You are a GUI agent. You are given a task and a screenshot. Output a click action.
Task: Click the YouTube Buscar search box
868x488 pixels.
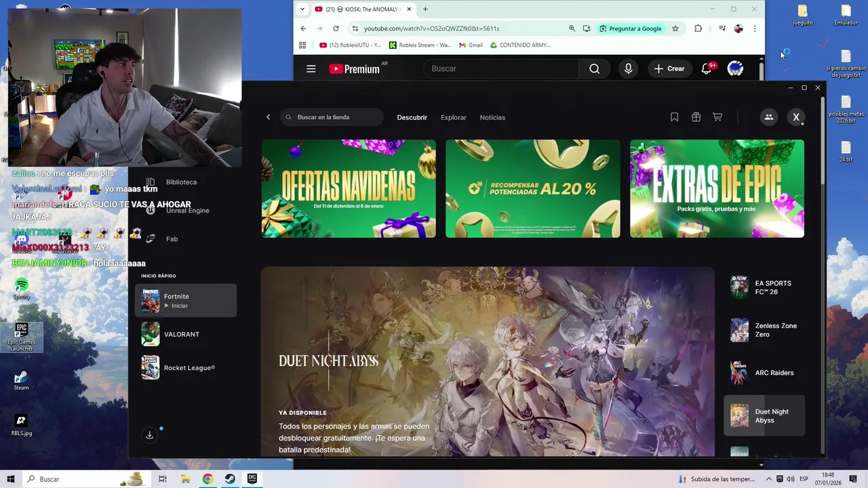501,68
